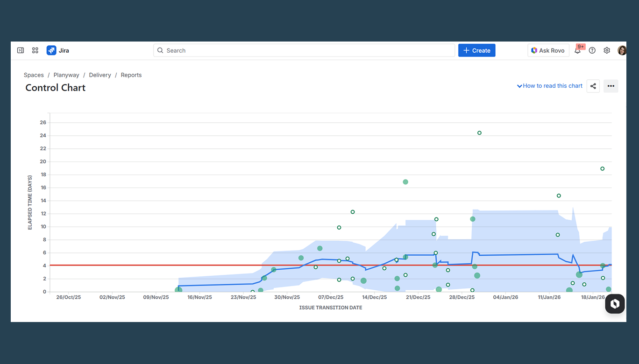Screen dimensions: 639x364
Task: Select the filled dot near 17 days
Action: [x=405, y=182]
